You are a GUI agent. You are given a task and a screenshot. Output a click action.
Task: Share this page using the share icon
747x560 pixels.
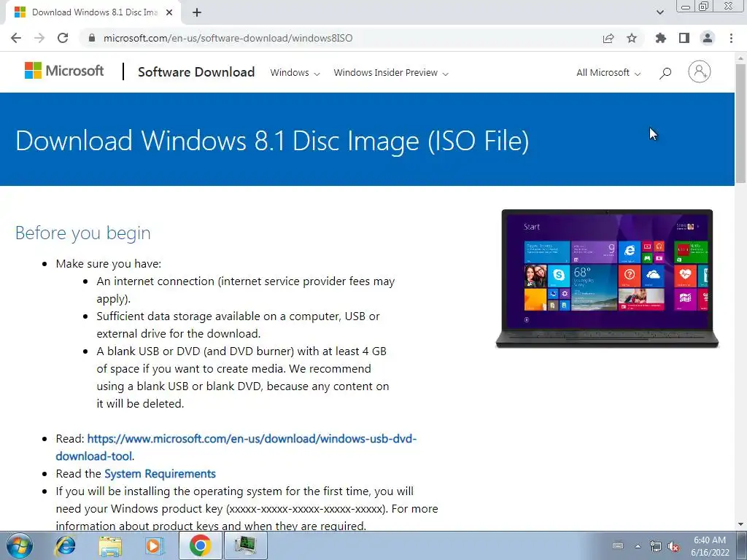point(608,38)
